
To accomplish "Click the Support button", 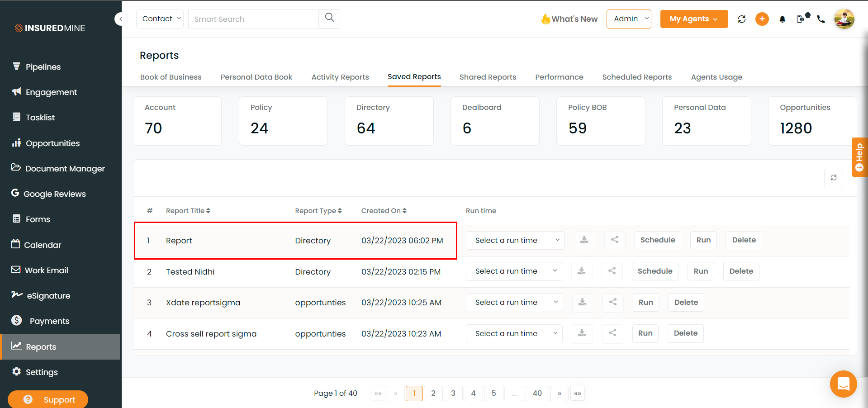I will click(x=48, y=399).
